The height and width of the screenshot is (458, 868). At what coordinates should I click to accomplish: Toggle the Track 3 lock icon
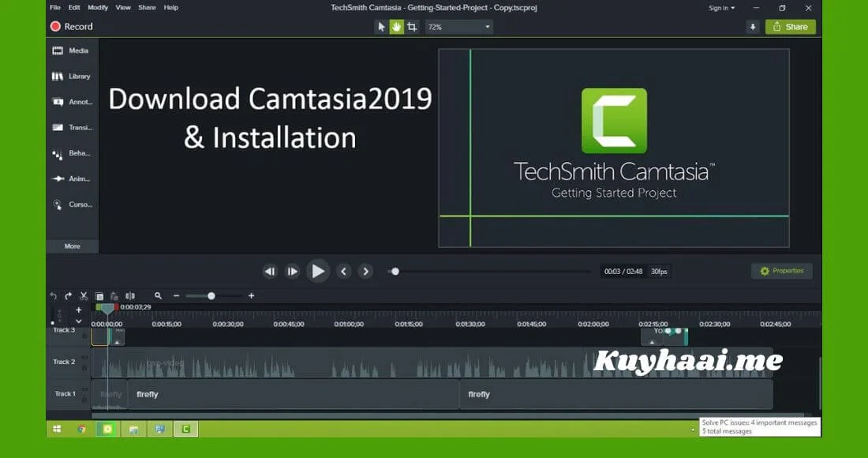point(84,336)
